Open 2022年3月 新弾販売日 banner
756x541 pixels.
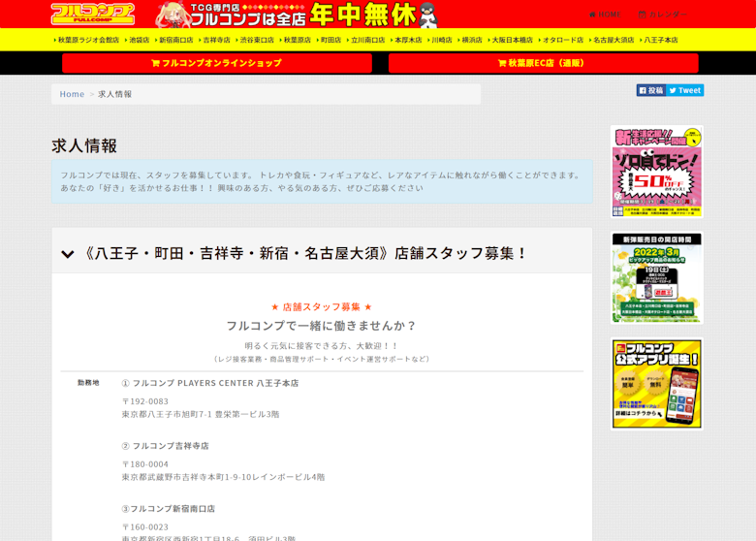pyautogui.click(x=657, y=277)
